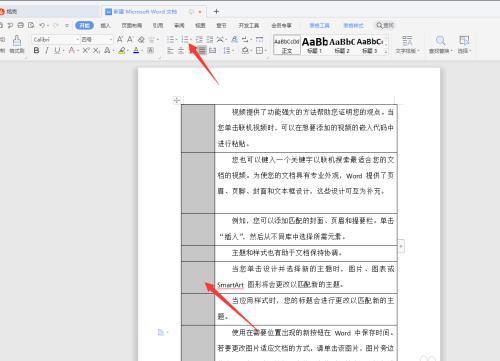
Task: Open Find and Replace magnifier tool
Action: pos(440,44)
